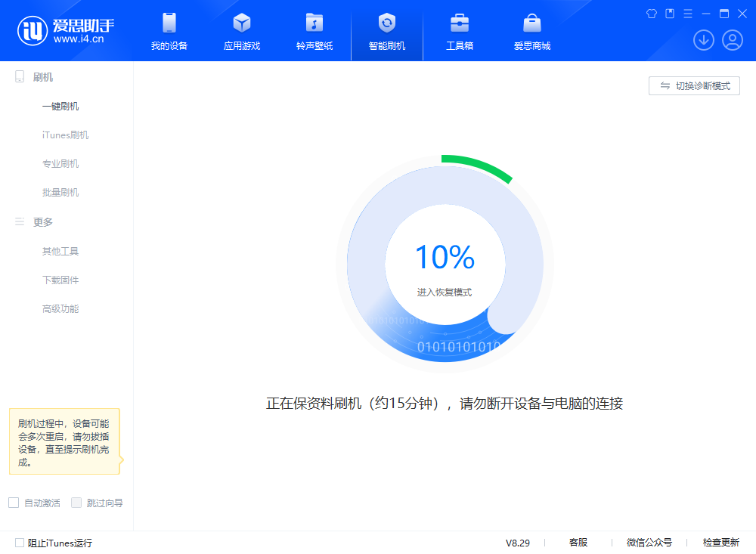This screenshot has height=554, width=756.
Task: Select the 应用游戏 apps and games icon
Action: pos(242,30)
